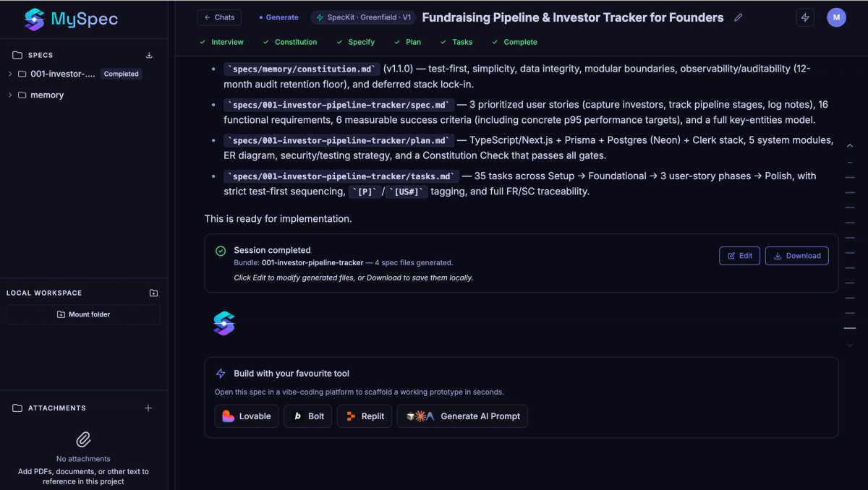Click the up chevron on the message navigator
This screenshot has height=490, width=868.
850,146
